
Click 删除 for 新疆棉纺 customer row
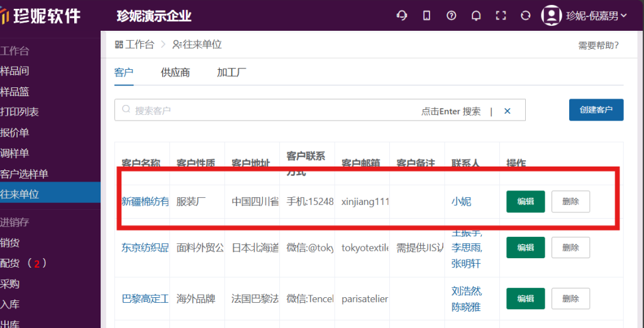point(570,202)
